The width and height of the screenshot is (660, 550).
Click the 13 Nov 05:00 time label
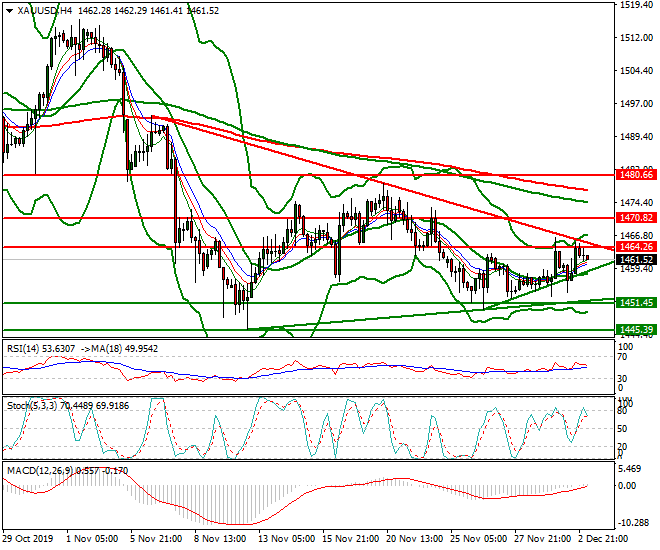[287, 539]
